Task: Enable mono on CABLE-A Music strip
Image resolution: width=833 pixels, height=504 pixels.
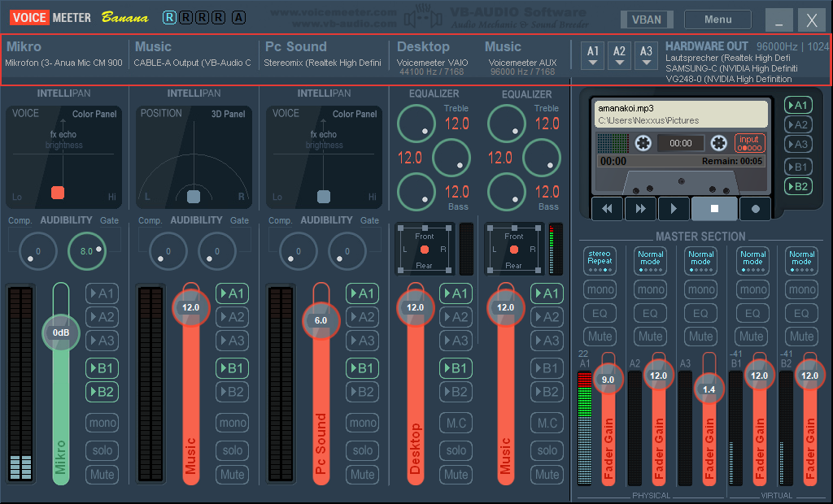Action: (x=232, y=423)
